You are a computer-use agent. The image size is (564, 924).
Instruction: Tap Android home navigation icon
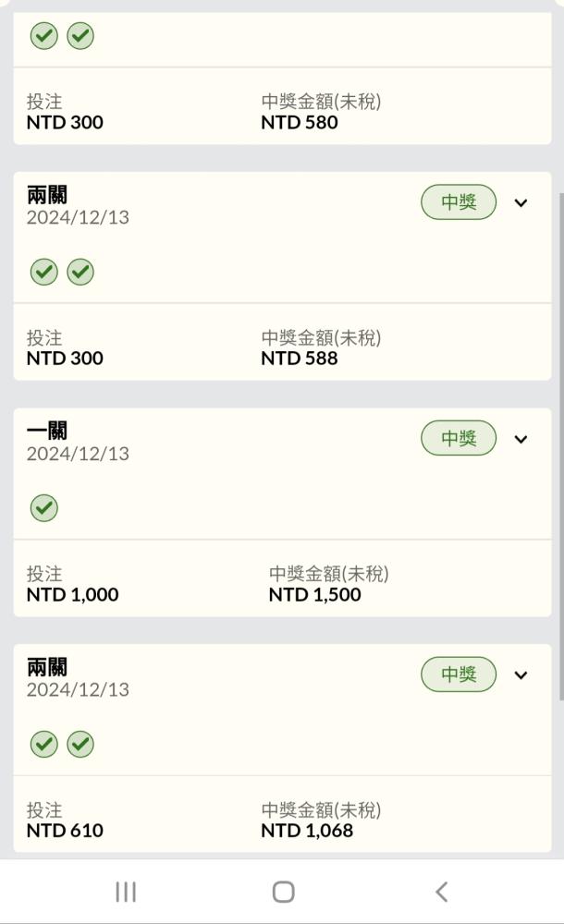283,892
